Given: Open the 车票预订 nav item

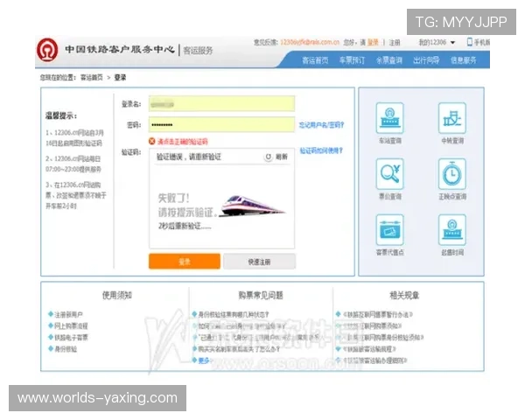Looking at the screenshot, I should [x=352, y=60].
